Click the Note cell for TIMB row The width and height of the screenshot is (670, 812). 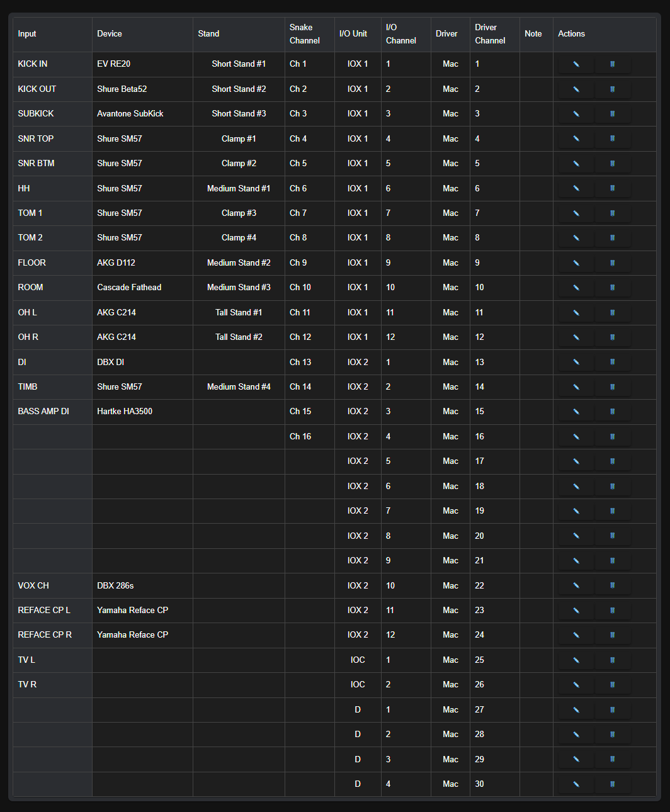tap(535, 386)
